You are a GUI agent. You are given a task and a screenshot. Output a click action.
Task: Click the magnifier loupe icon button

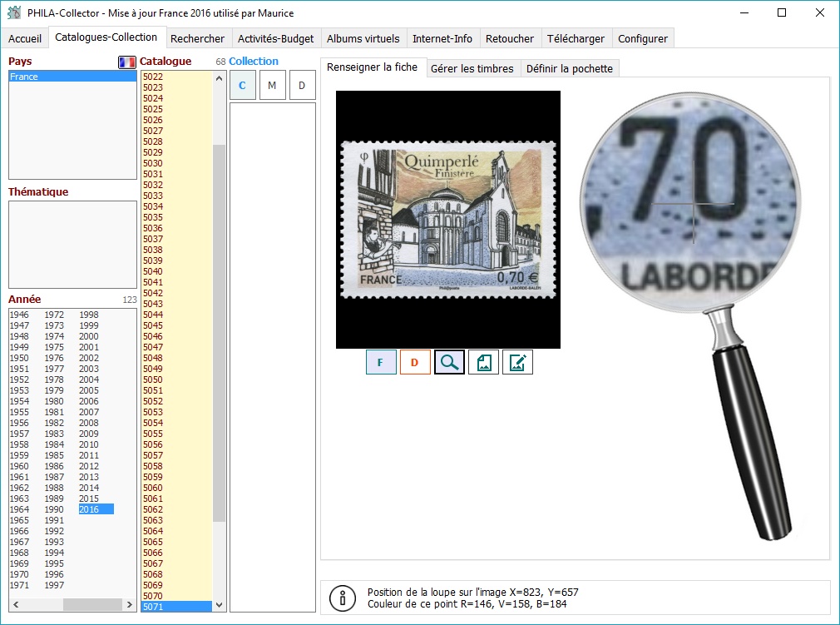click(x=449, y=362)
